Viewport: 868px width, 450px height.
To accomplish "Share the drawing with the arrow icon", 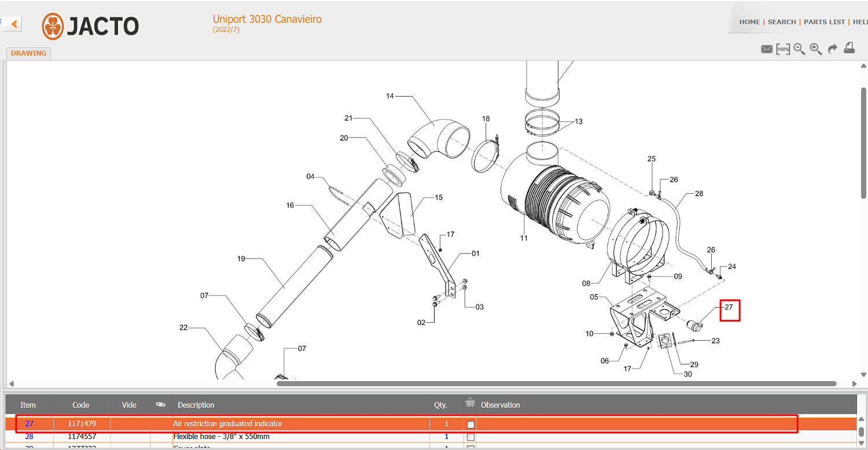I will (x=833, y=49).
